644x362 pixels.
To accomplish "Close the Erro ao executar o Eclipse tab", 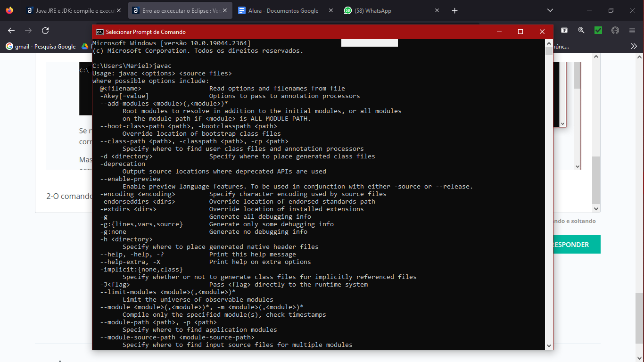I will [224, 10].
